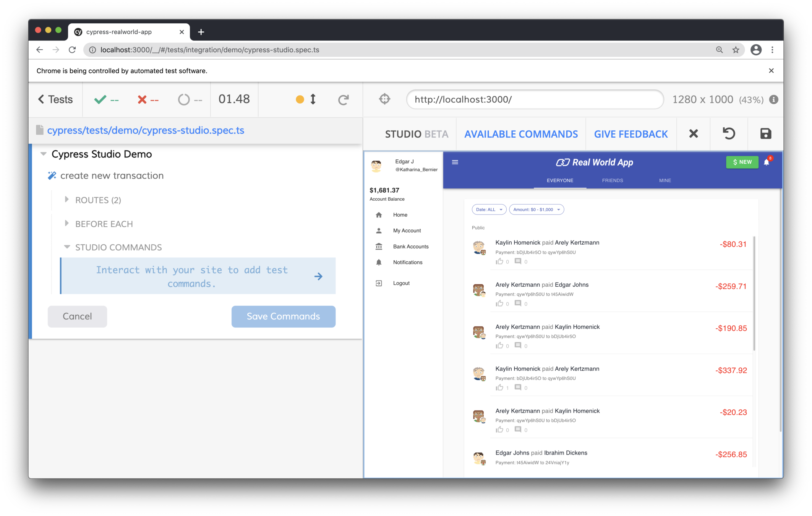The image size is (812, 516).
Task: Click the Save Commands button
Action: (x=283, y=316)
